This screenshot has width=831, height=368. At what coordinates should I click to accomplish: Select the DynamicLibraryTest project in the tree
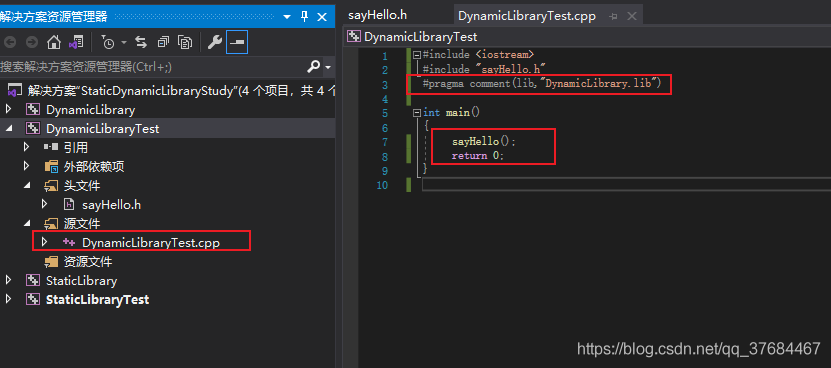tap(102, 129)
